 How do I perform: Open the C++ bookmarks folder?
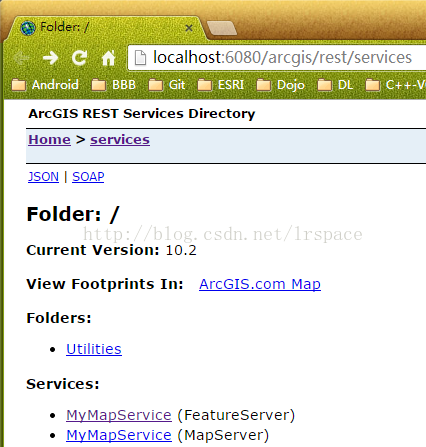[x=396, y=85]
